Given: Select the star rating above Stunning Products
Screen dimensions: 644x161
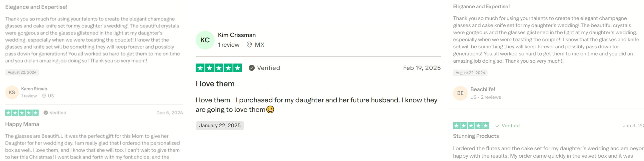Looking at the screenshot, I should click(x=471, y=126).
